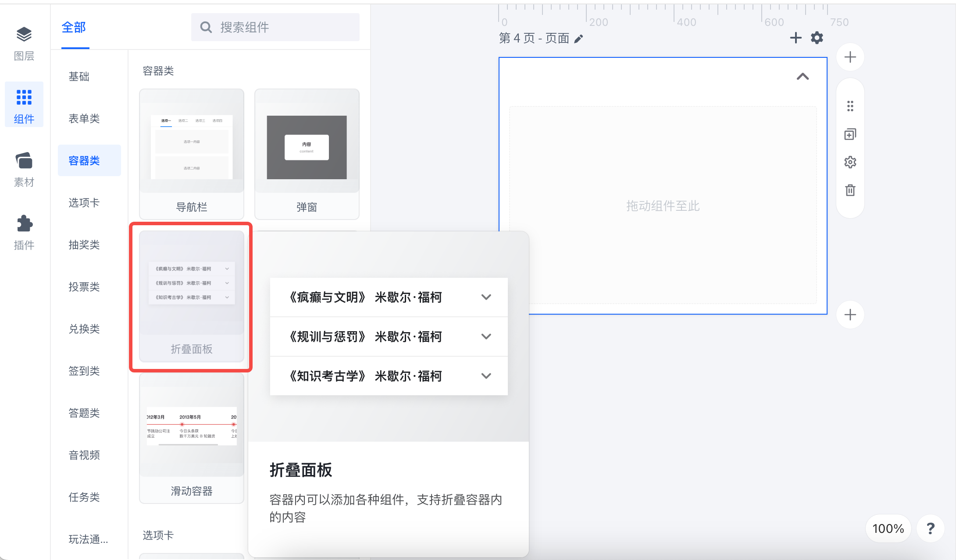
Task: Click the 拖动组件至此 drop area
Action: pyautogui.click(x=663, y=205)
